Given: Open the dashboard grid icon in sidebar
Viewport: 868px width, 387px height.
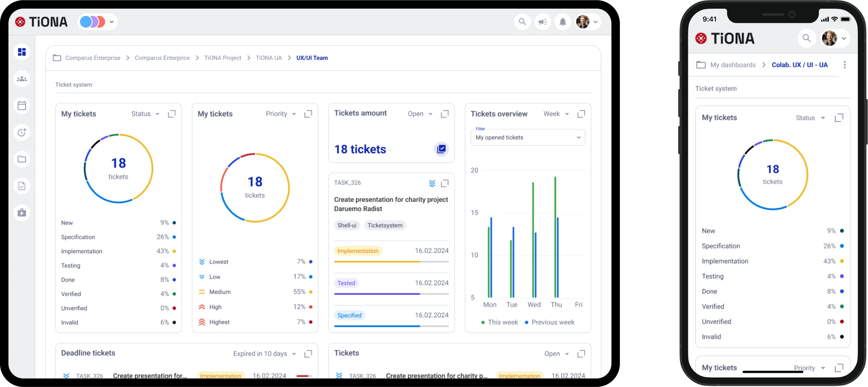Looking at the screenshot, I should [x=22, y=52].
